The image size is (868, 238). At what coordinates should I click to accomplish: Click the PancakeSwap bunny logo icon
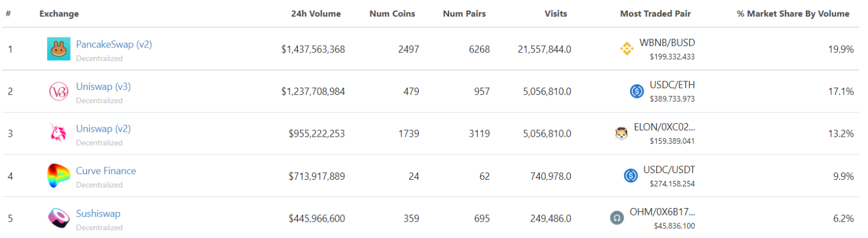[x=59, y=49]
